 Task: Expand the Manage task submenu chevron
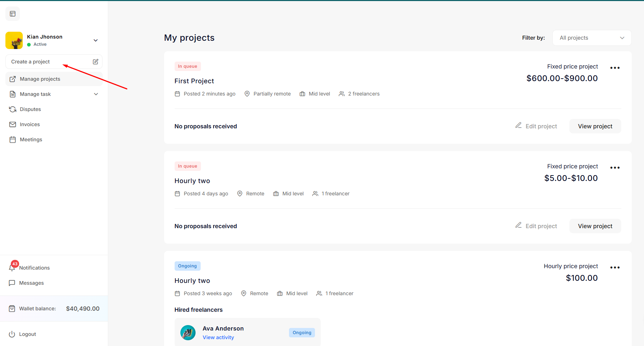[x=96, y=94]
